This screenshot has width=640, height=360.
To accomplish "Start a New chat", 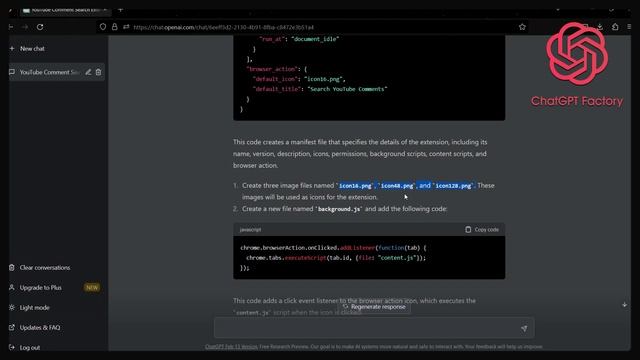I will point(32,49).
